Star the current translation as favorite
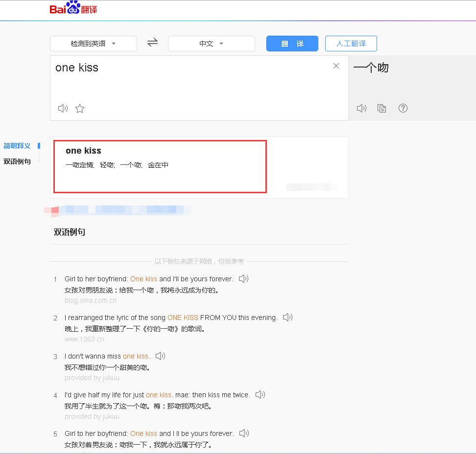 [80, 108]
